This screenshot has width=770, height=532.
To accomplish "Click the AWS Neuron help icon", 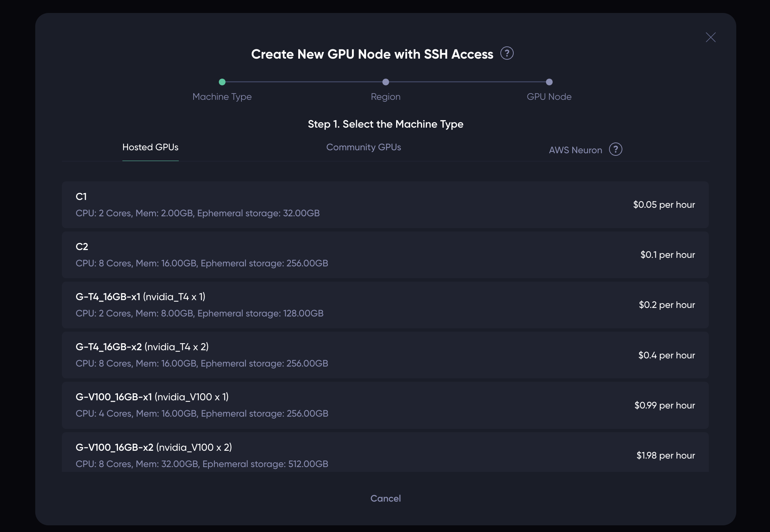I will point(615,150).
